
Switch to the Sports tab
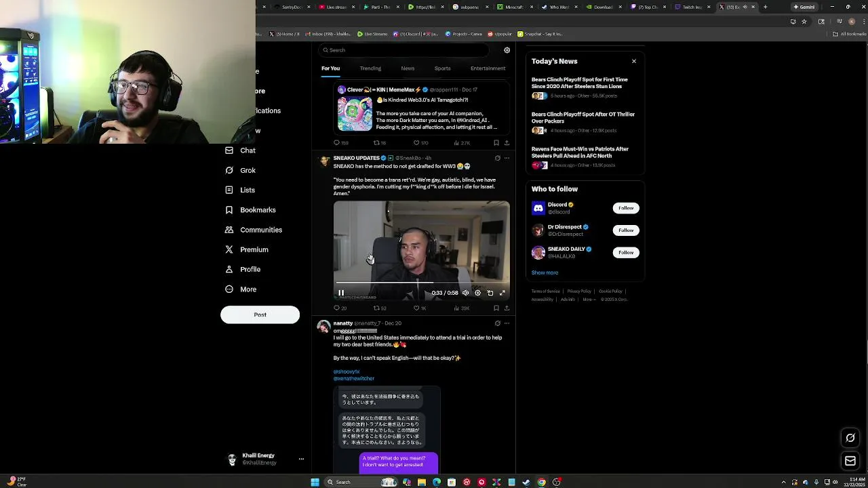click(x=442, y=68)
